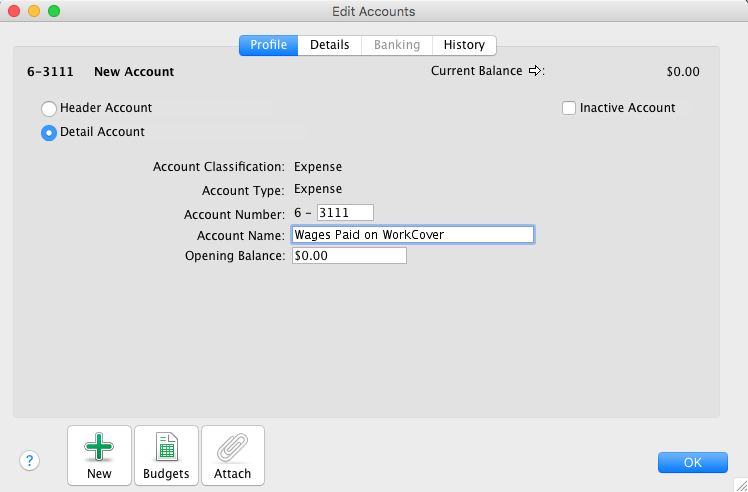Open the History tab
This screenshot has width=748, height=492.
[x=464, y=45]
